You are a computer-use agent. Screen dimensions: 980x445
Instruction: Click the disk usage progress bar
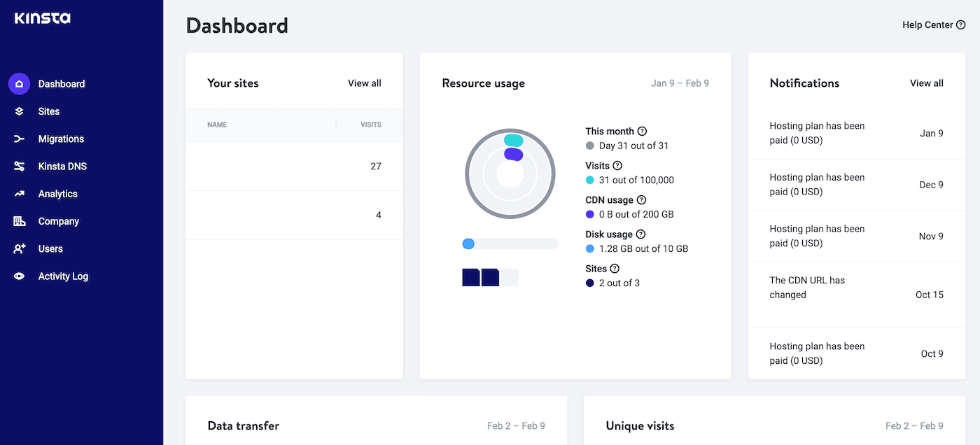510,243
